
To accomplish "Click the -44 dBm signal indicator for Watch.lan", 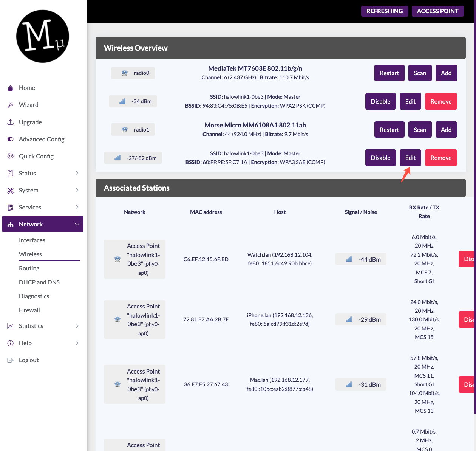I will tap(361, 259).
